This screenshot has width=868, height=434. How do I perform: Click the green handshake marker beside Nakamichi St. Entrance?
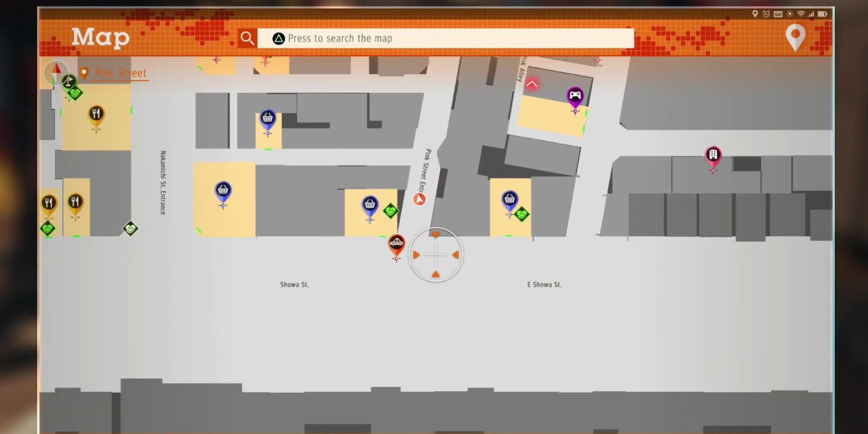(x=130, y=228)
